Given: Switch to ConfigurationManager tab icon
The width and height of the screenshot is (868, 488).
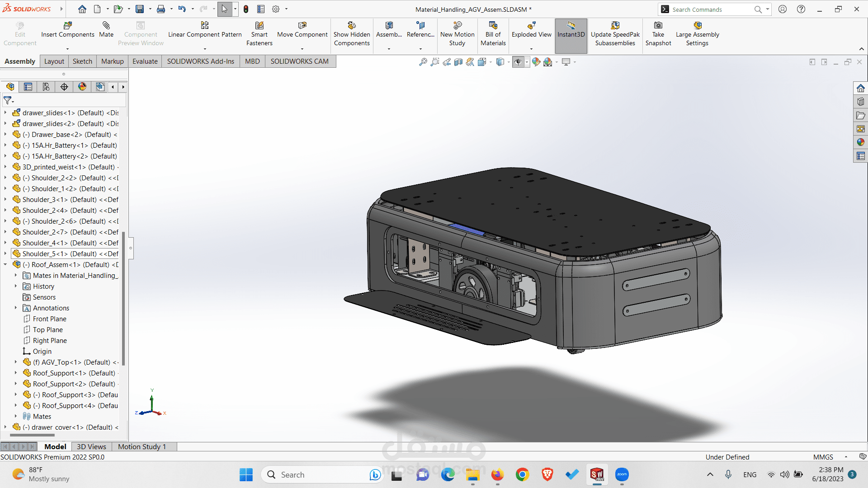Looking at the screenshot, I should coord(46,87).
